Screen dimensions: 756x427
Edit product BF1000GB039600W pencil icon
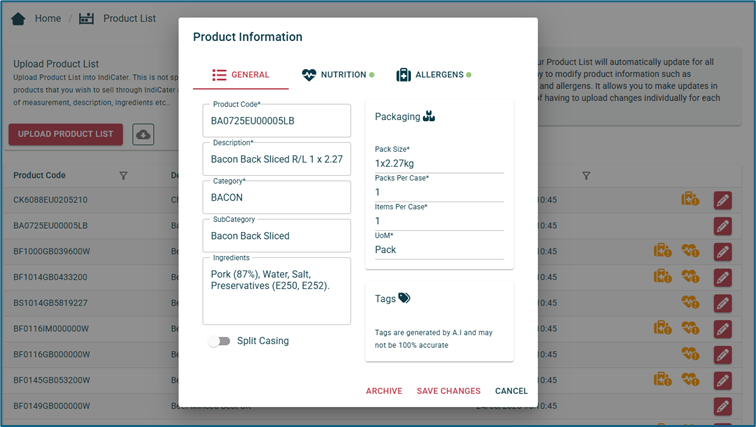(723, 252)
